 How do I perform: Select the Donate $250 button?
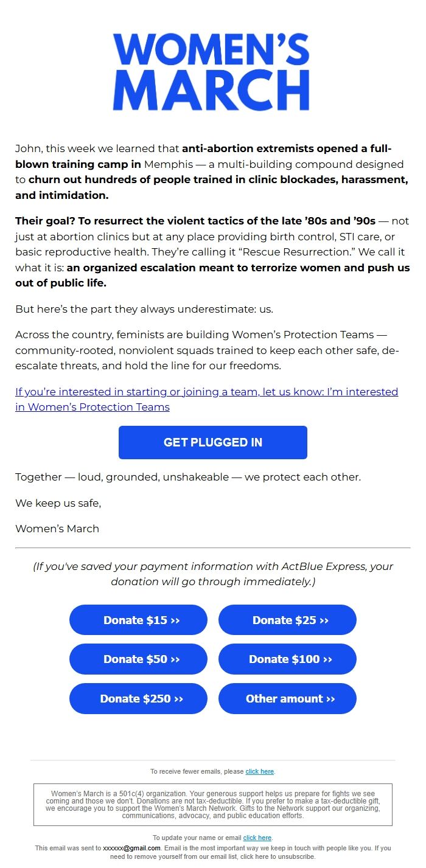(138, 698)
